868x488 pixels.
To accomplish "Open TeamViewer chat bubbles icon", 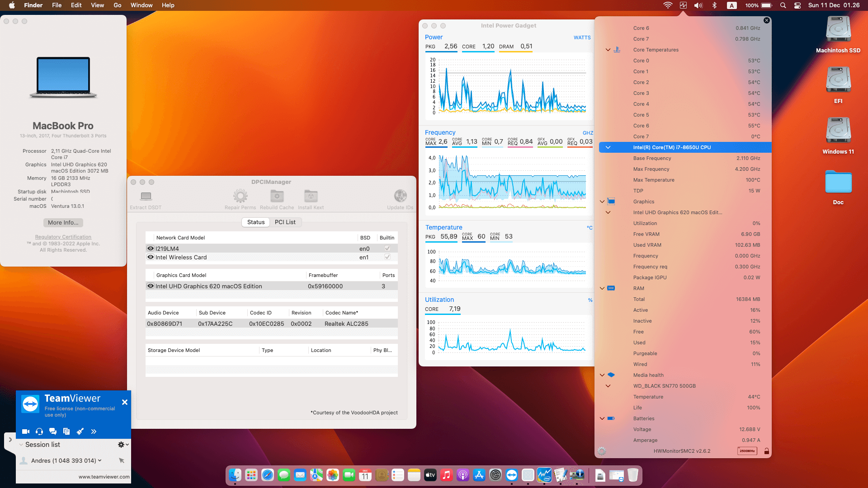I will [x=53, y=432].
